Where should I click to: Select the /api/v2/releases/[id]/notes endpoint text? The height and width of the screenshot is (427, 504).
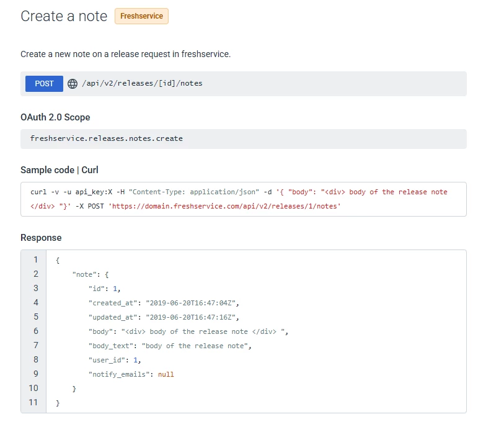point(142,83)
